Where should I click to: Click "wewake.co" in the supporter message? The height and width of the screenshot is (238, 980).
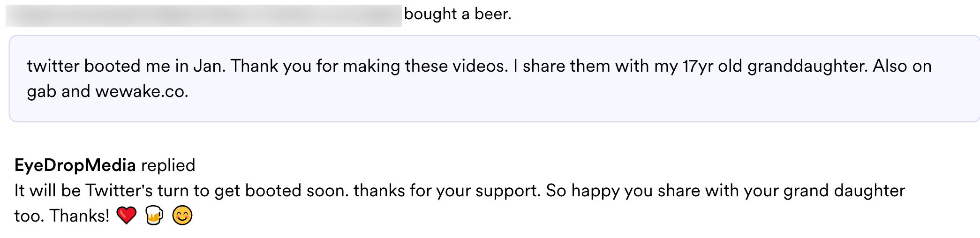pos(141,91)
